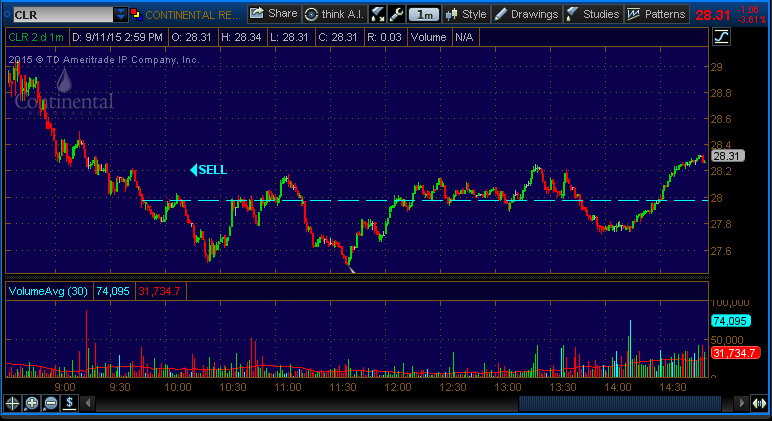Click the SELL marker on chart

(x=209, y=170)
